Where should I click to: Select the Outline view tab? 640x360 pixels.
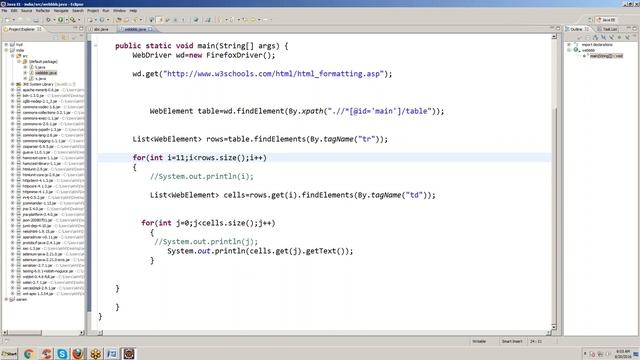[x=577, y=29]
